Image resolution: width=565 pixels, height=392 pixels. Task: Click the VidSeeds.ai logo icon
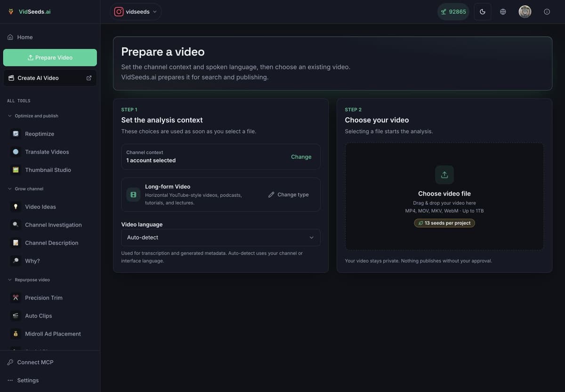click(11, 12)
